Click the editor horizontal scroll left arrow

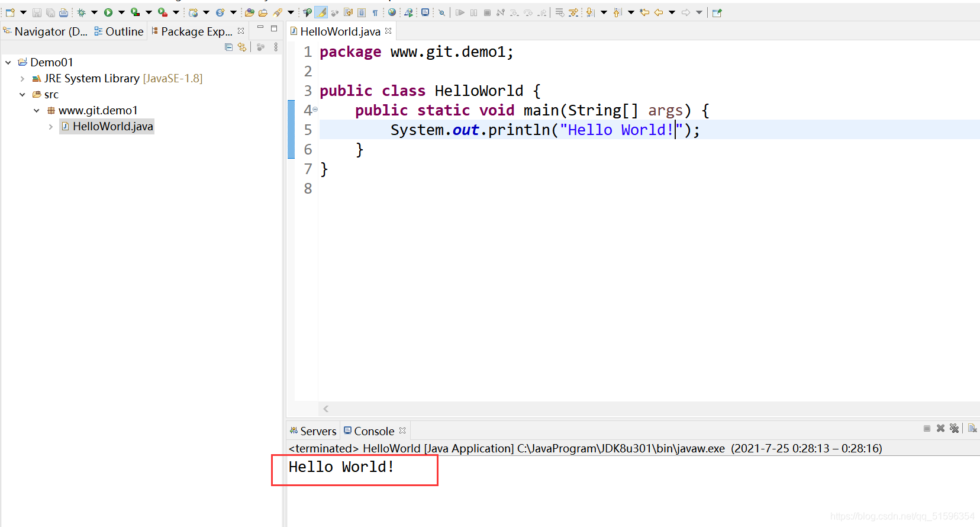(326, 409)
